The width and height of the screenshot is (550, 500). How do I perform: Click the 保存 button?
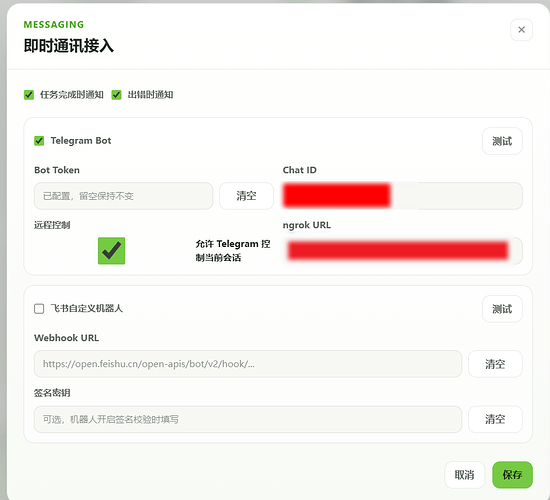(512, 475)
